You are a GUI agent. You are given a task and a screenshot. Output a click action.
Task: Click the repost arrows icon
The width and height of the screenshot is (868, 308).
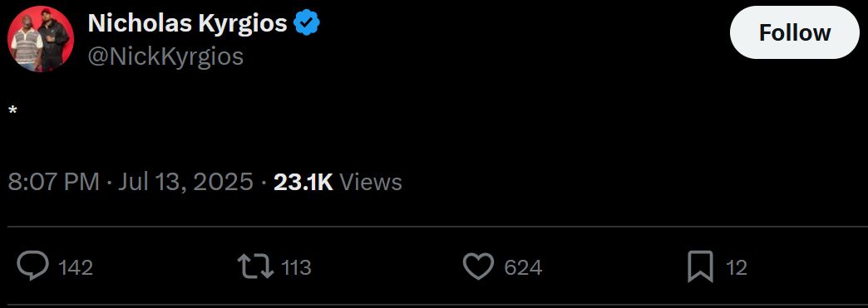[256, 266]
